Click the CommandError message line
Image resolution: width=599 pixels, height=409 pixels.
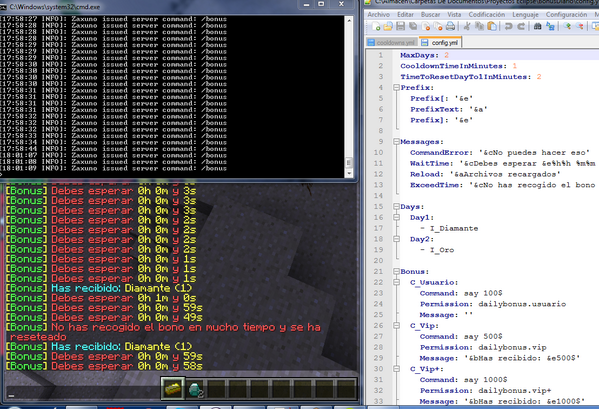click(500, 152)
